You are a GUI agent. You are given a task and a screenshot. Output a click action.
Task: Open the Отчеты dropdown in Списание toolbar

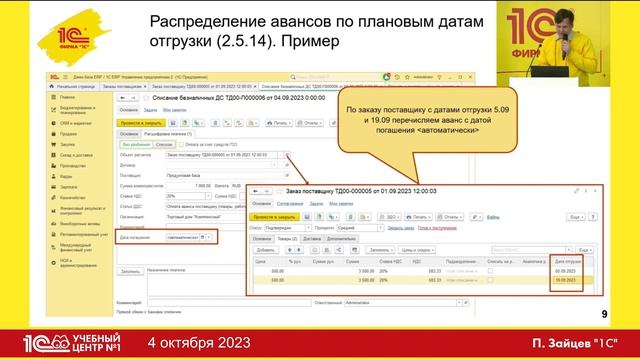coord(309,123)
